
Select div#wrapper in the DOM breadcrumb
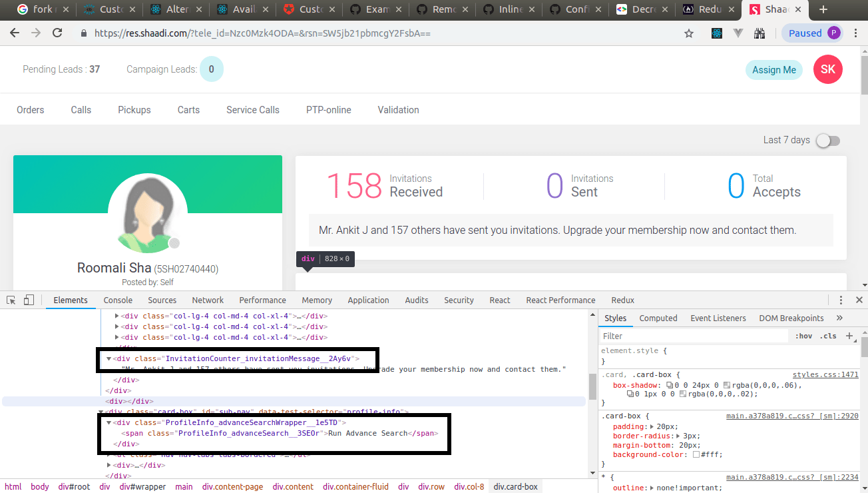pyautogui.click(x=141, y=487)
